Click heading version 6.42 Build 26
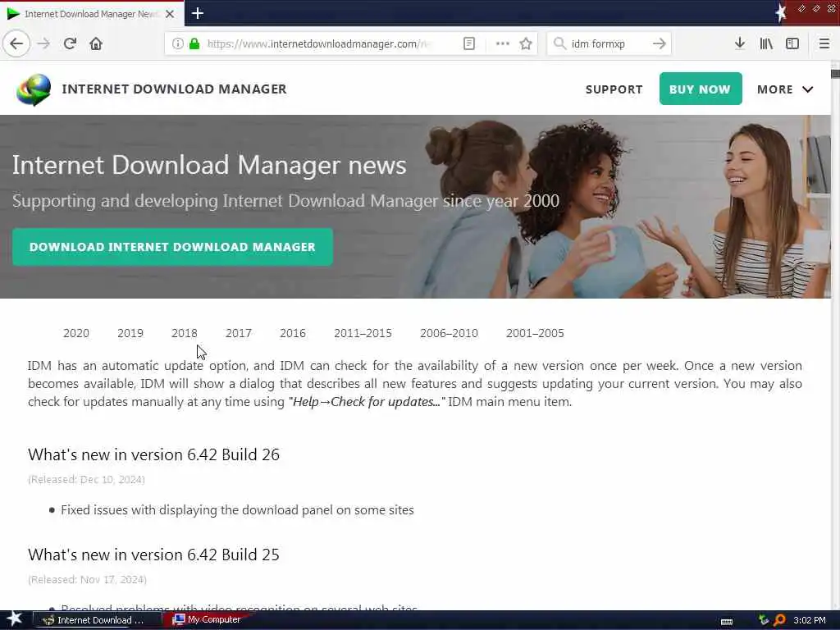The image size is (840, 630). (153, 454)
